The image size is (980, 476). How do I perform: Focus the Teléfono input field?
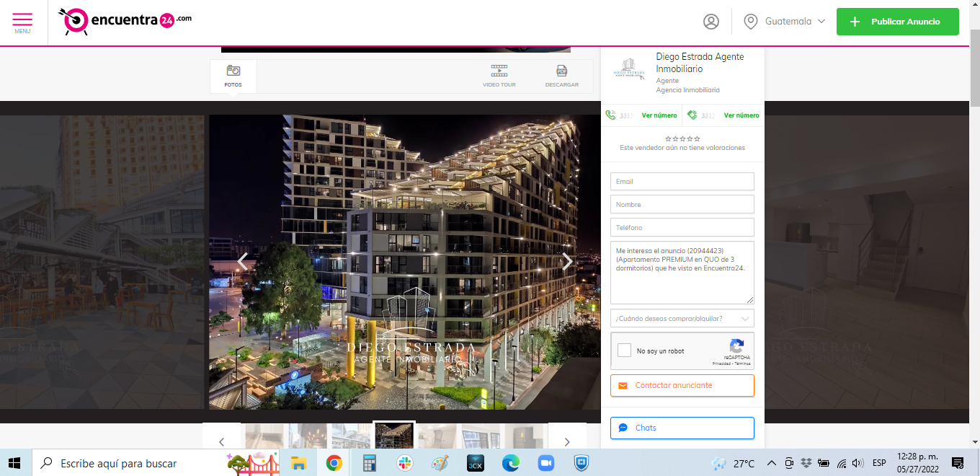682,228
